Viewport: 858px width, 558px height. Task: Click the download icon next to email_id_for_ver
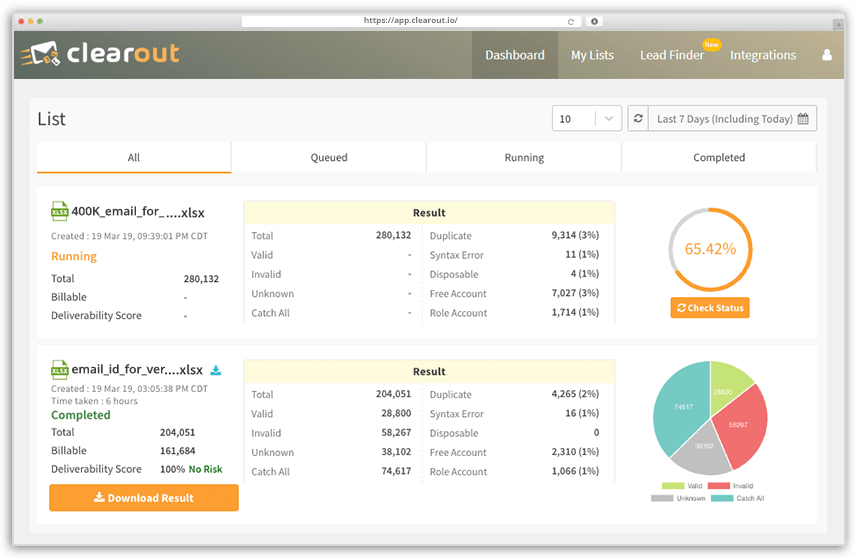216,370
